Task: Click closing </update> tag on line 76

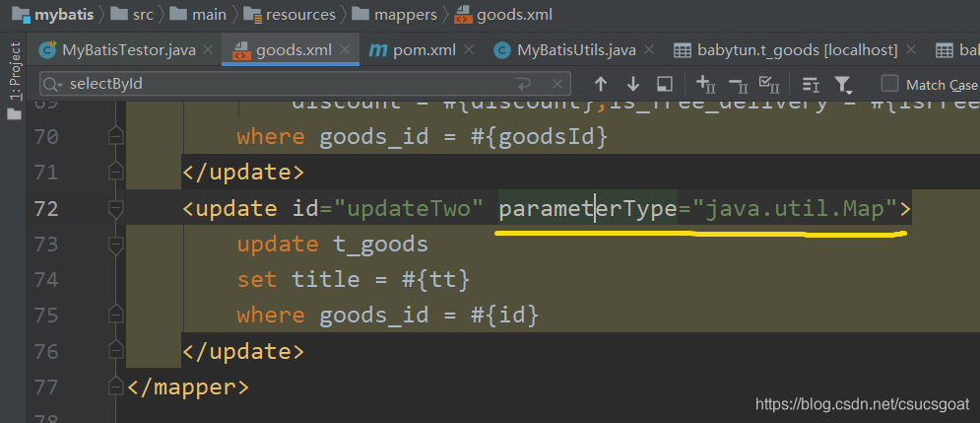Action: pyautogui.click(x=243, y=351)
